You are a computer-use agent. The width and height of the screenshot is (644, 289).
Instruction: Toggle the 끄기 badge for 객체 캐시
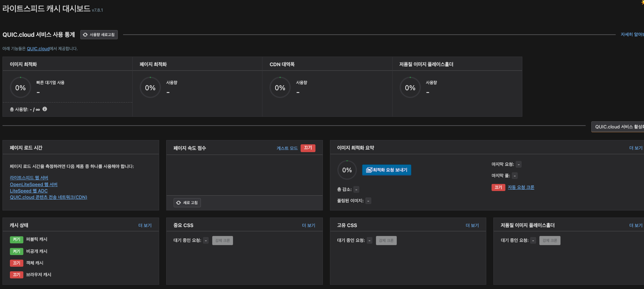coord(17,263)
